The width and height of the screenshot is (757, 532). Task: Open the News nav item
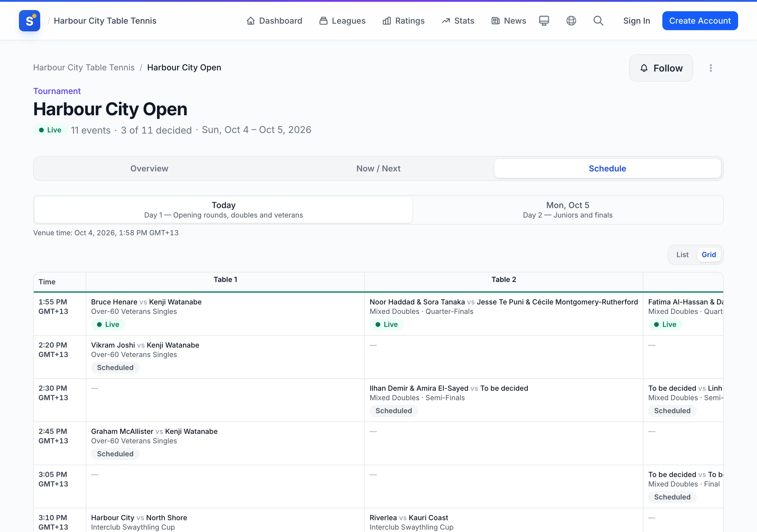pos(508,21)
